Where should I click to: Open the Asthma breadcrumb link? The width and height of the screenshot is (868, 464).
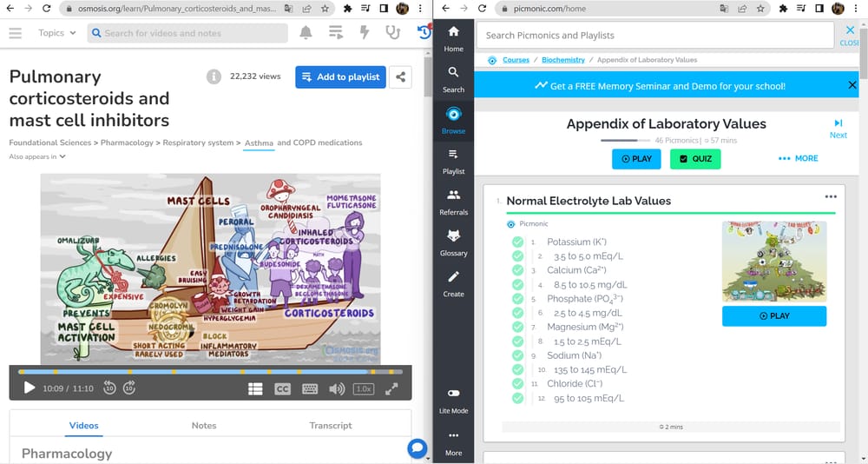pyautogui.click(x=259, y=143)
